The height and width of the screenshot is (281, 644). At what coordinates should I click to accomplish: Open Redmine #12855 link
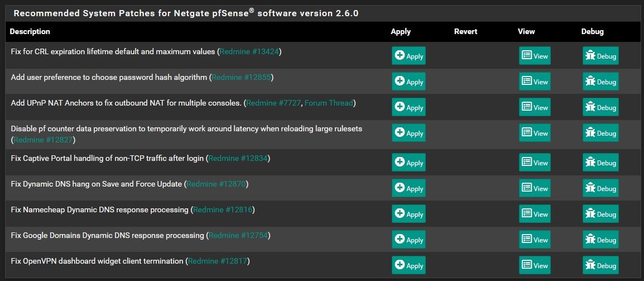click(241, 77)
